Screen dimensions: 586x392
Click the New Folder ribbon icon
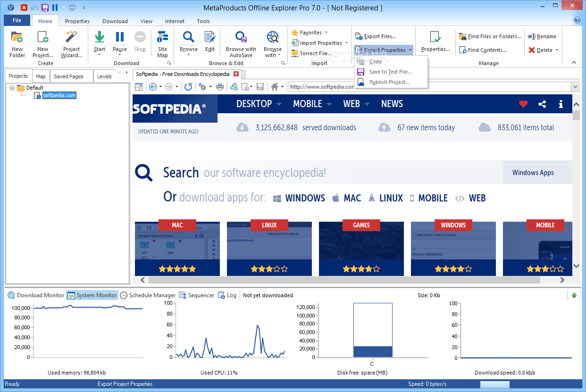pyautogui.click(x=17, y=44)
